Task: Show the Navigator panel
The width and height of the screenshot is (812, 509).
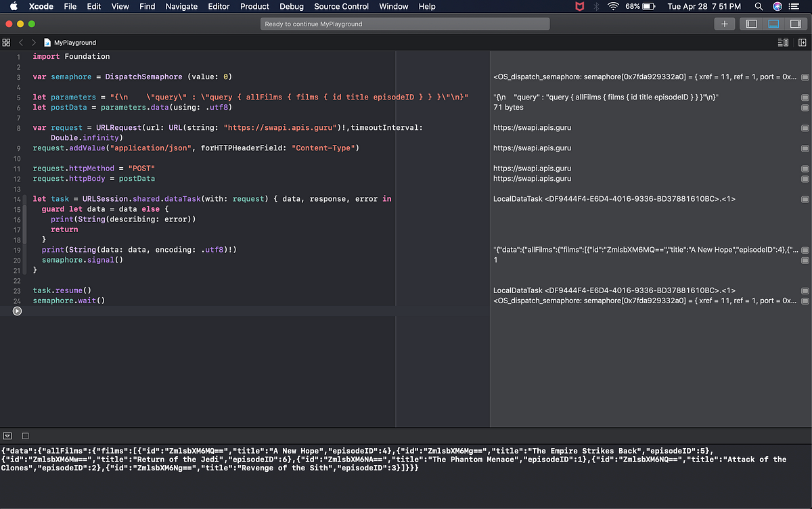Action: [x=751, y=23]
